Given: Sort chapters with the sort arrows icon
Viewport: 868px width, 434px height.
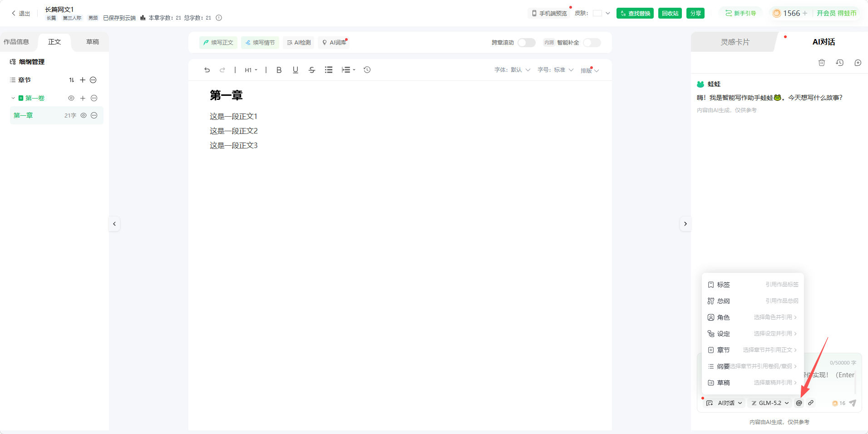Looking at the screenshot, I should 71,80.
